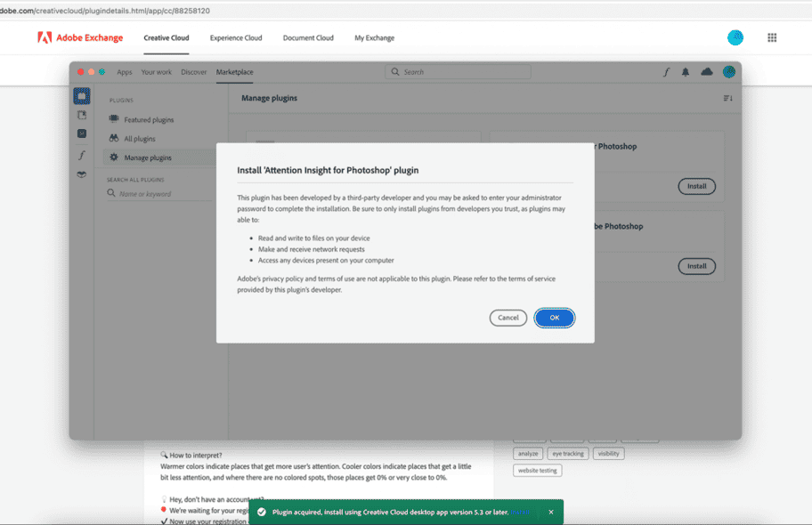Click the magnifier icon in the top search bar
The image size is (812, 525).
click(x=395, y=72)
